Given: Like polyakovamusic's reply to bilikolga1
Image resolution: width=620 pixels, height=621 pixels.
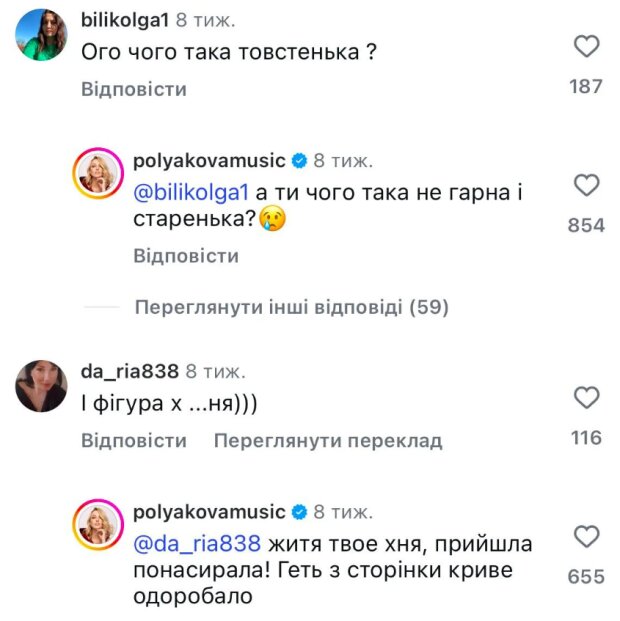Looking at the screenshot, I should pyautogui.click(x=587, y=185).
